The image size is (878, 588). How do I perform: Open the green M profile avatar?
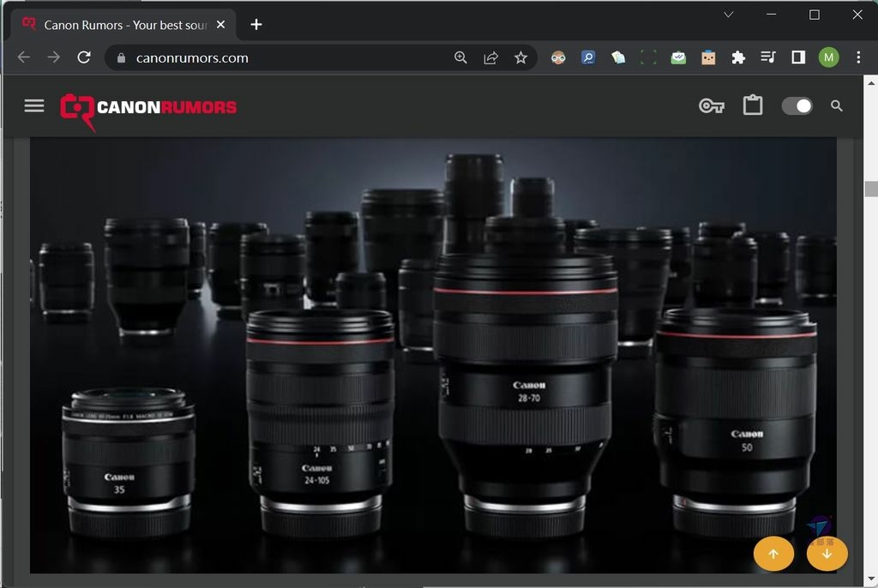pos(829,57)
